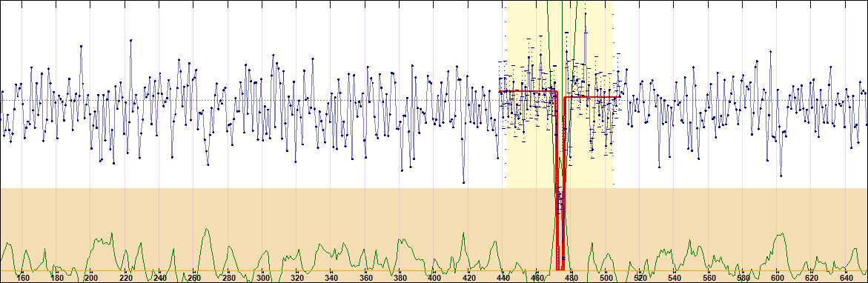Select the 460 axis label
This screenshot has height=283, width=868.
pos(537,278)
